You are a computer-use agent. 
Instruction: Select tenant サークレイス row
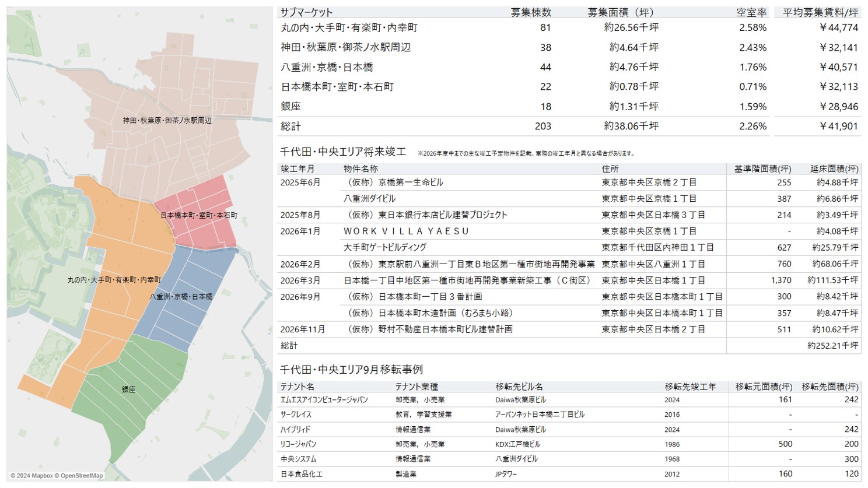(x=569, y=415)
